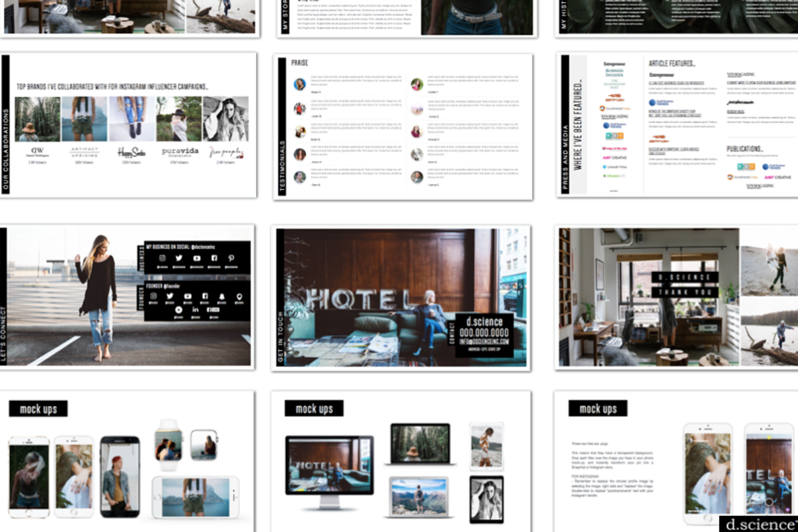Click the phone number '000.000.0000'
This screenshot has width=798, height=532.
pos(484,332)
